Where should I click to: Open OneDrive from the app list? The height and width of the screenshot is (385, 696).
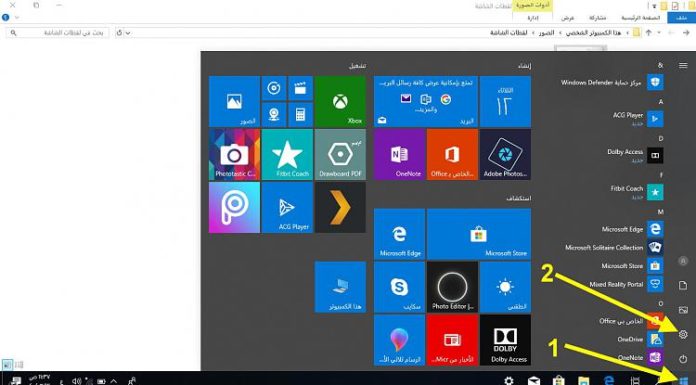(640, 339)
